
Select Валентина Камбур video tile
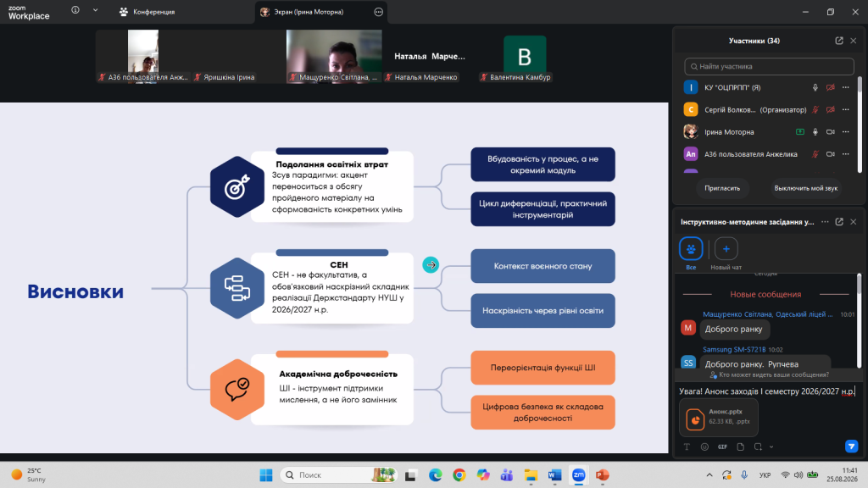524,57
